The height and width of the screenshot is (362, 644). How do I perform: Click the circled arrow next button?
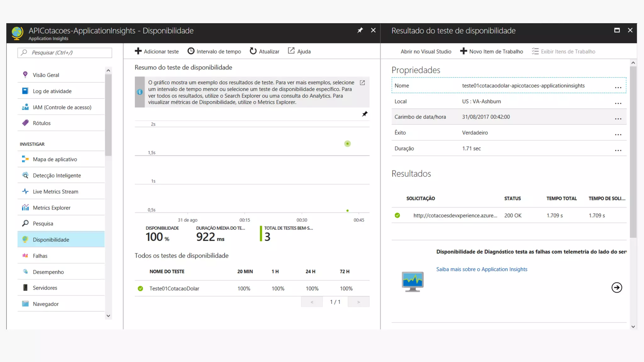coord(617,288)
